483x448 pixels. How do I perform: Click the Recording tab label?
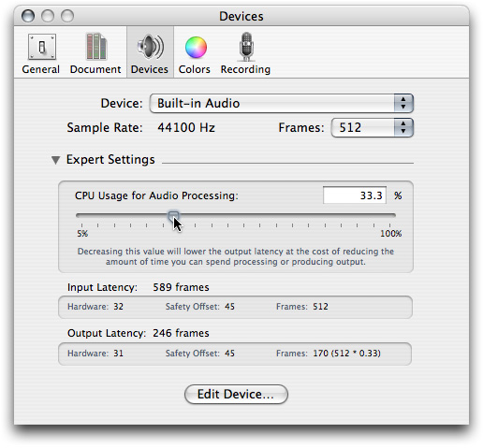(x=245, y=69)
